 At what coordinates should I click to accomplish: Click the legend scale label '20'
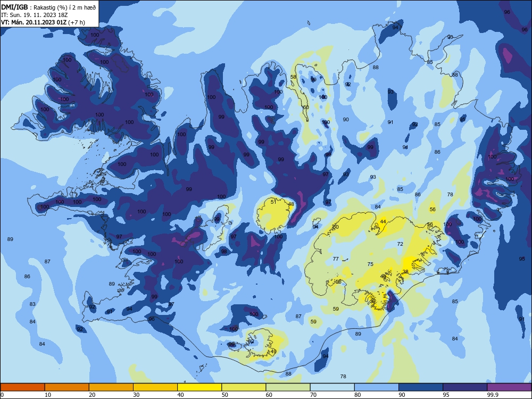(x=92, y=395)
